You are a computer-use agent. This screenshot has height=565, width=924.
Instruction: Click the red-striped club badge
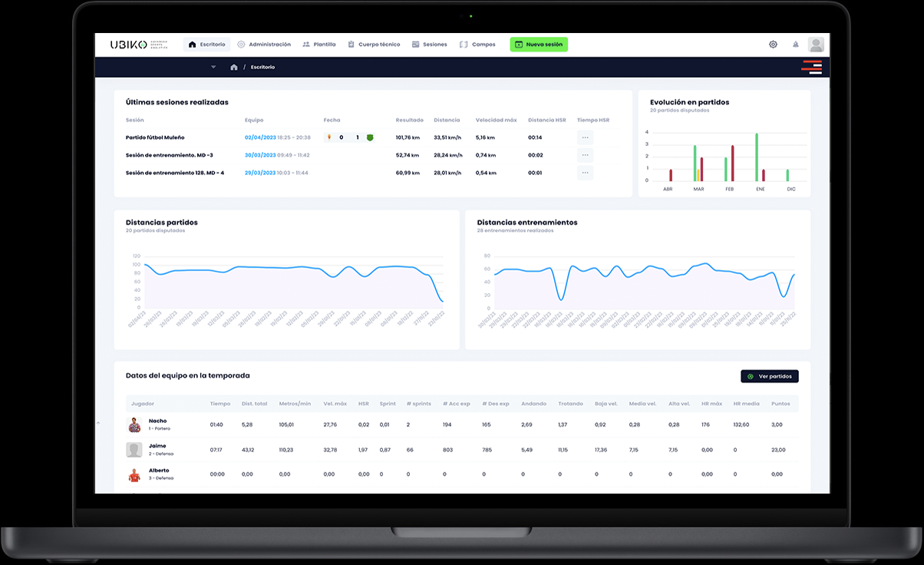pos(812,67)
